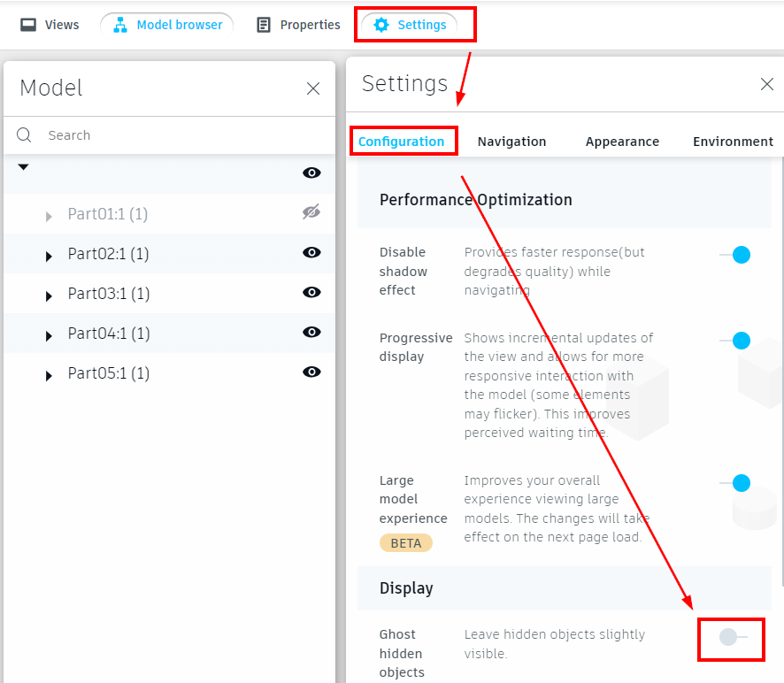Hide Part02:1 with its eye icon
Image resolution: width=784 pixels, height=683 pixels.
point(311,253)
